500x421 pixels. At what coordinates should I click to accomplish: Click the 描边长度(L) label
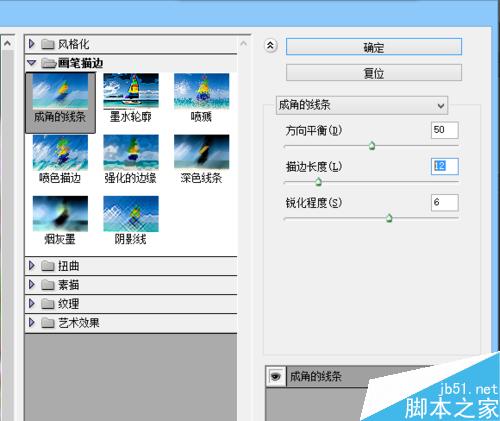(314, 166)
